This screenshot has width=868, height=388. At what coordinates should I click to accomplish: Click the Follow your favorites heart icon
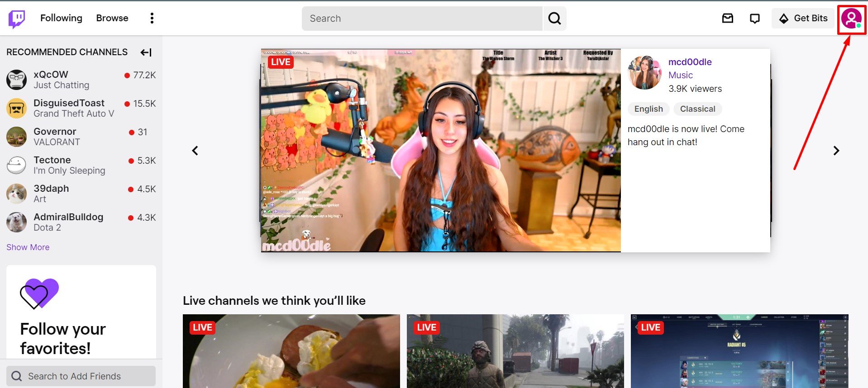(39, 293)
